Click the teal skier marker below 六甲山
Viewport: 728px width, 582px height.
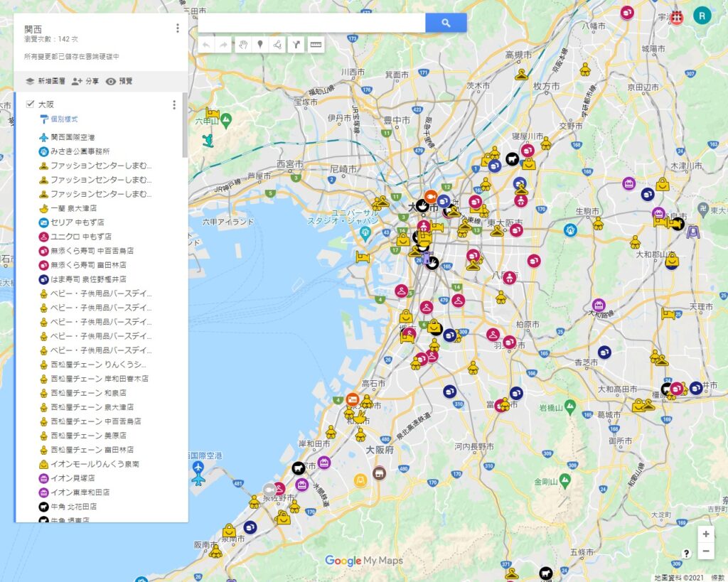(208, 140)
